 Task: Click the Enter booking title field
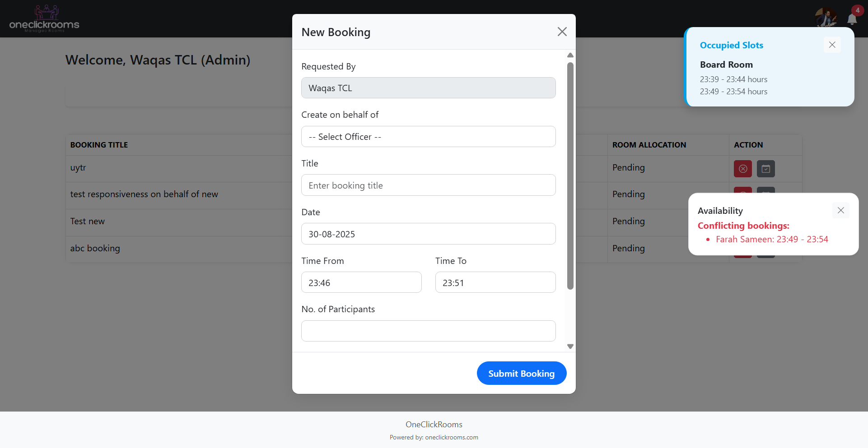(428, 185)
